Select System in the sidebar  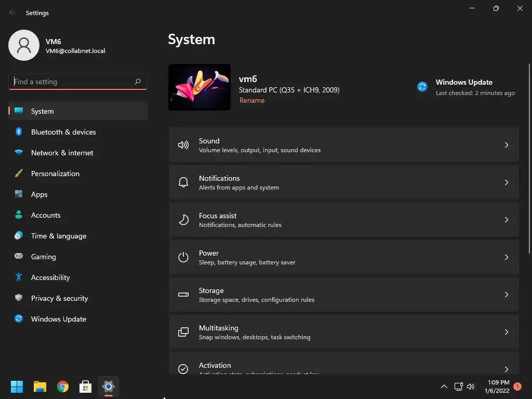tap(78, 111)
